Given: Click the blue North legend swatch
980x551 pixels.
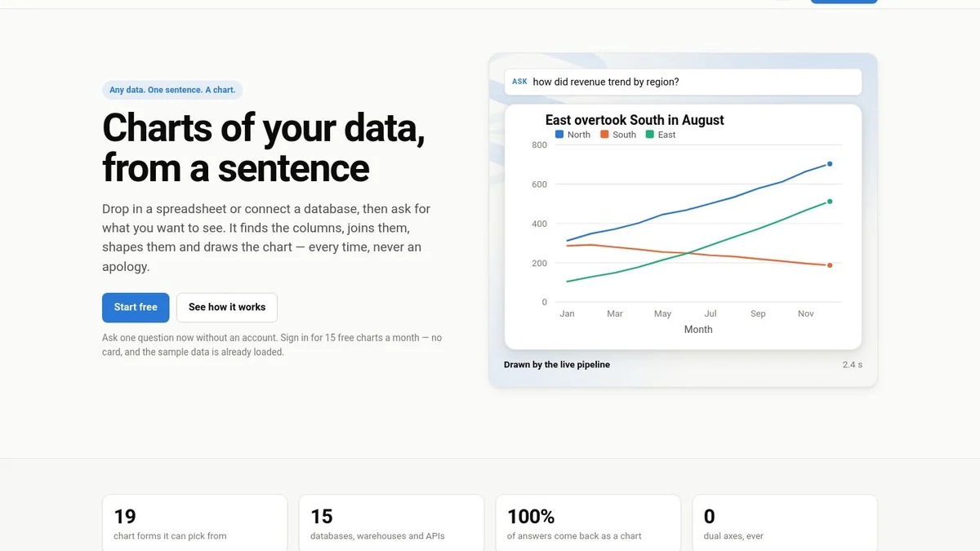Looking at the screenshot, I should tap(559, 135).
